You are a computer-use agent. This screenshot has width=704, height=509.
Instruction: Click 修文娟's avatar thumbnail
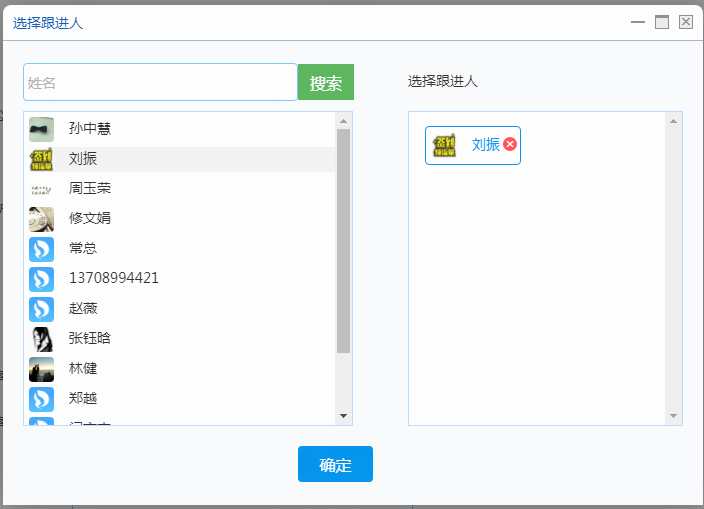coord(41,219)
